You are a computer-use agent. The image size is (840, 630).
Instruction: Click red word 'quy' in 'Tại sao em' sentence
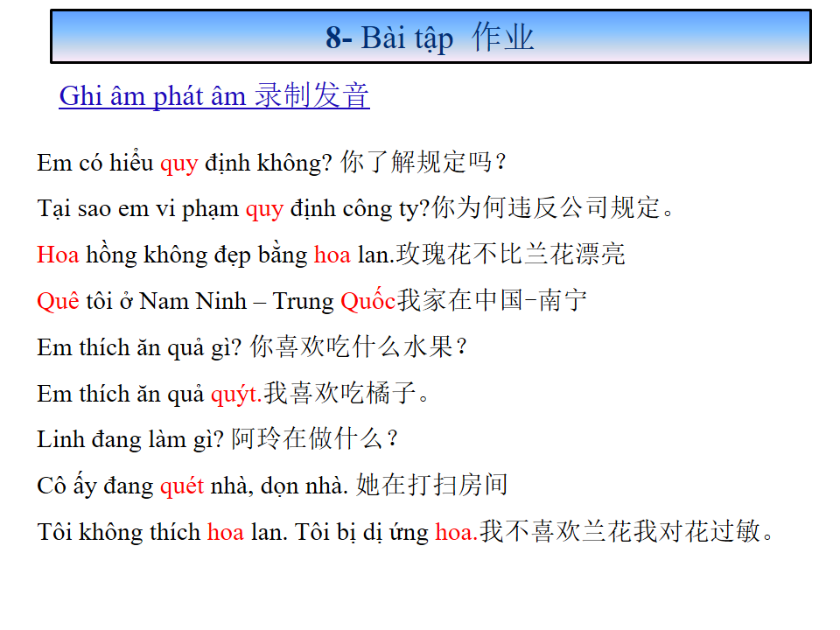pyautogui.click(x=263, y=209)
